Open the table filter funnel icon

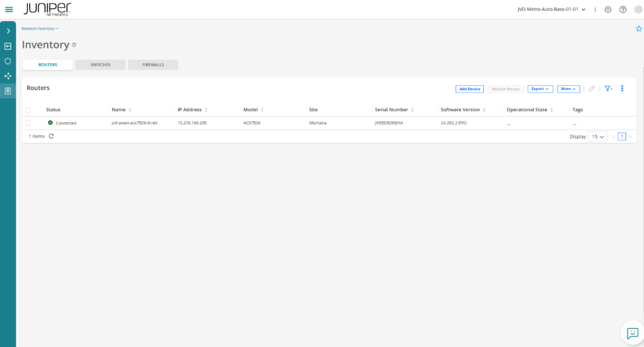(x=608, y=89)
